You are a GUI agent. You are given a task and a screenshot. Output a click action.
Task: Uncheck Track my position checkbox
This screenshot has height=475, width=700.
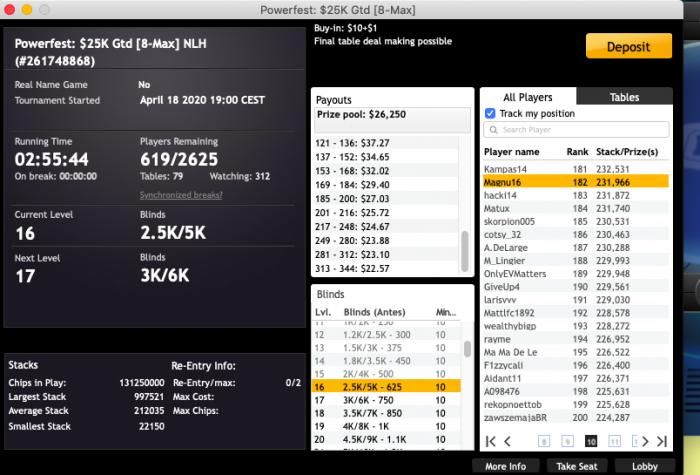490,113
